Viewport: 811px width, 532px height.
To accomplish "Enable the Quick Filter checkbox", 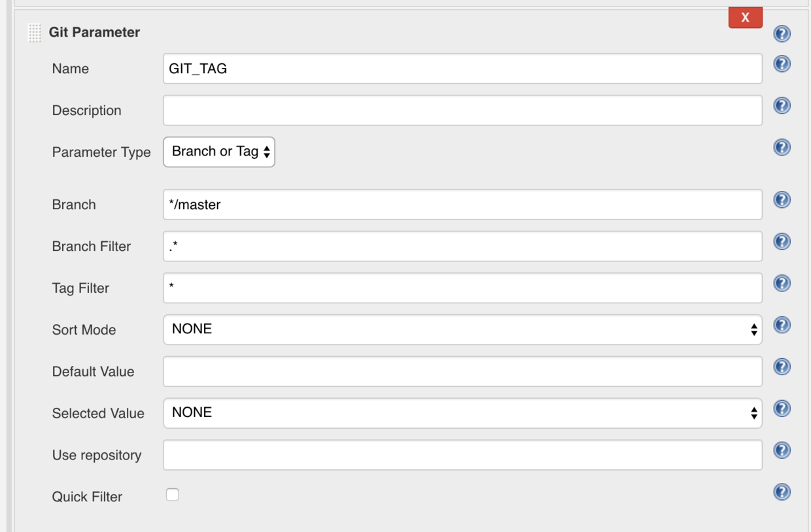I will click(x=172, y=495).
